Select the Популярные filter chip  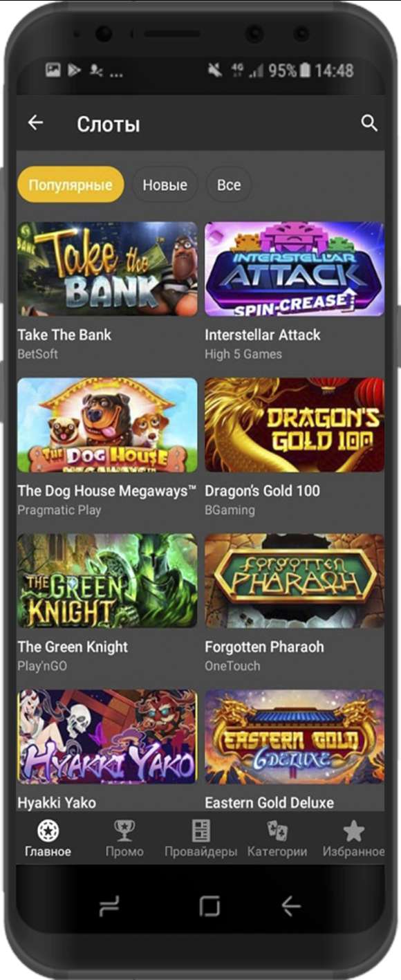pos(71,185)
